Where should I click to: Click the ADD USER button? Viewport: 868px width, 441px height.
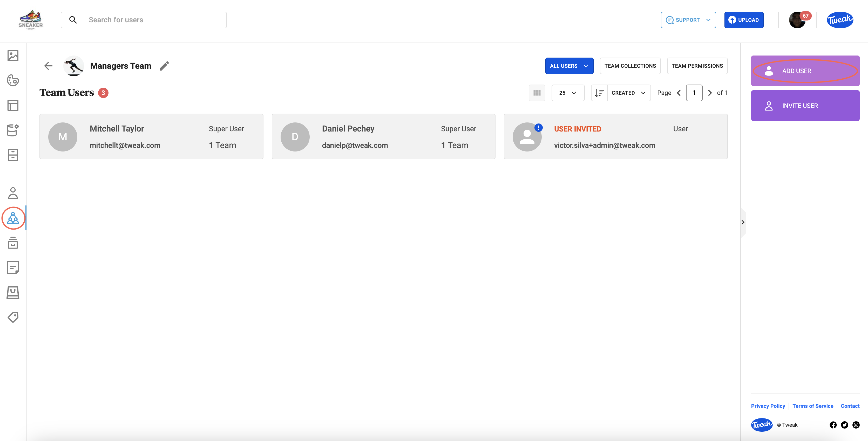(x=805, y=71)
